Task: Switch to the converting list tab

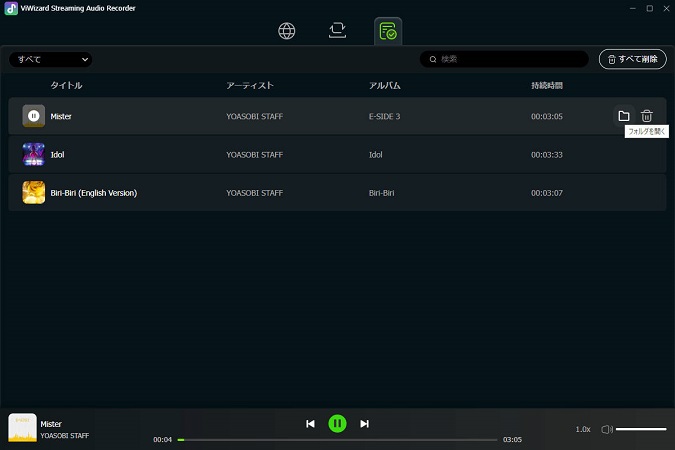Action: pyautogui.click(x=338, y=30)
